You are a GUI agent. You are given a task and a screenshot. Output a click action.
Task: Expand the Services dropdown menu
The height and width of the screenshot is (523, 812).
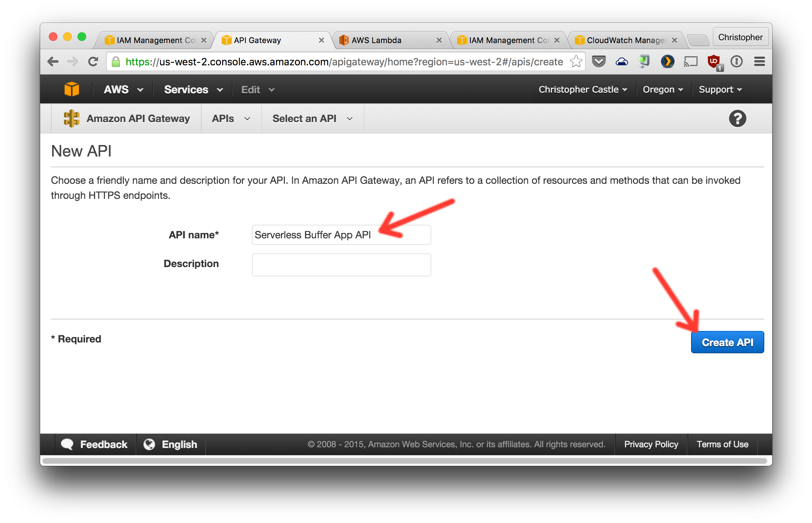(x=193, y=89)
